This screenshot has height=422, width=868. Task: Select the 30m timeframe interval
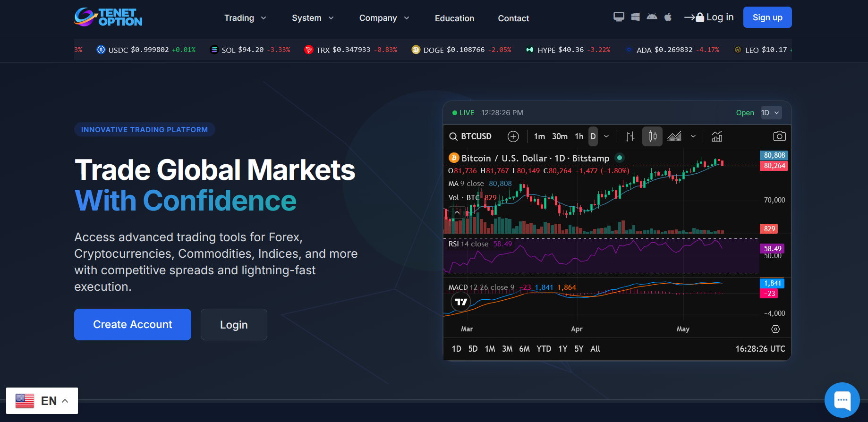(x=560, y=136)
